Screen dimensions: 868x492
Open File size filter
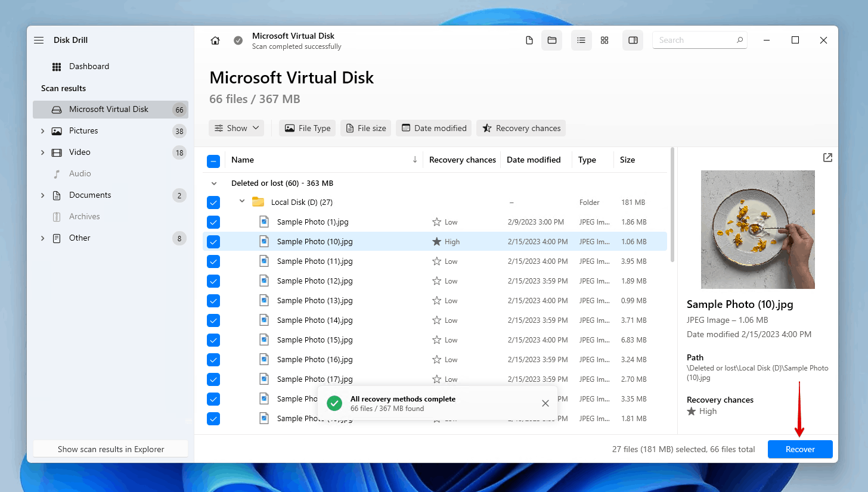pyautogui.click(x=366, y=128)
